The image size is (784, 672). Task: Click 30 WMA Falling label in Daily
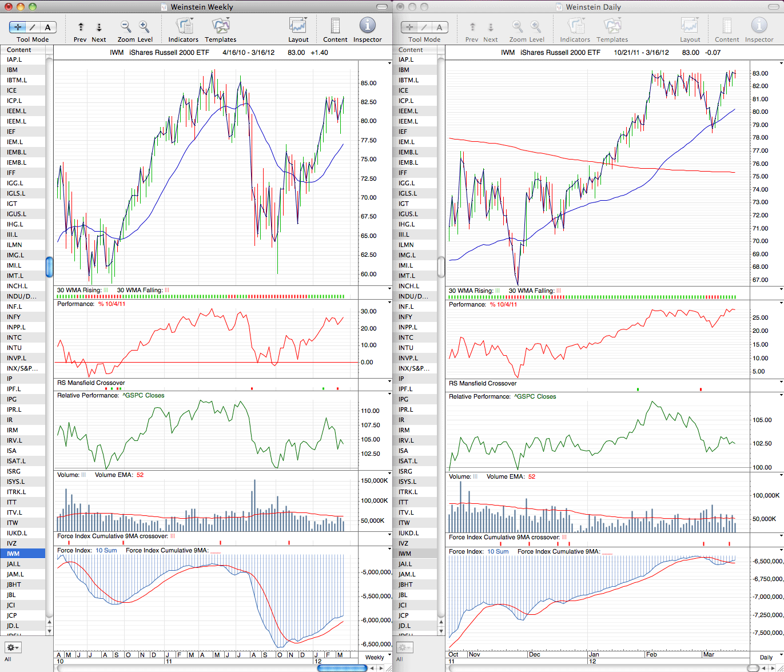click(x=531, y=291)
